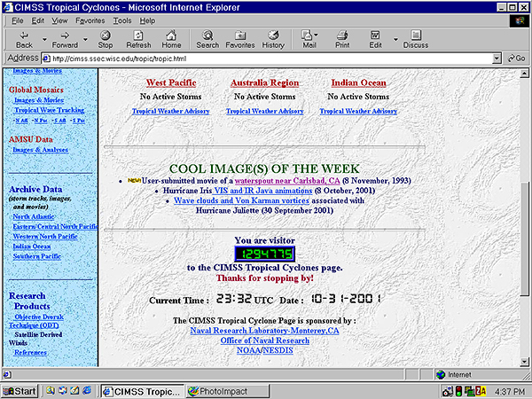Open the Discuss toolbar button
Screen dimensions: 532x399
(x=415, y=37)
